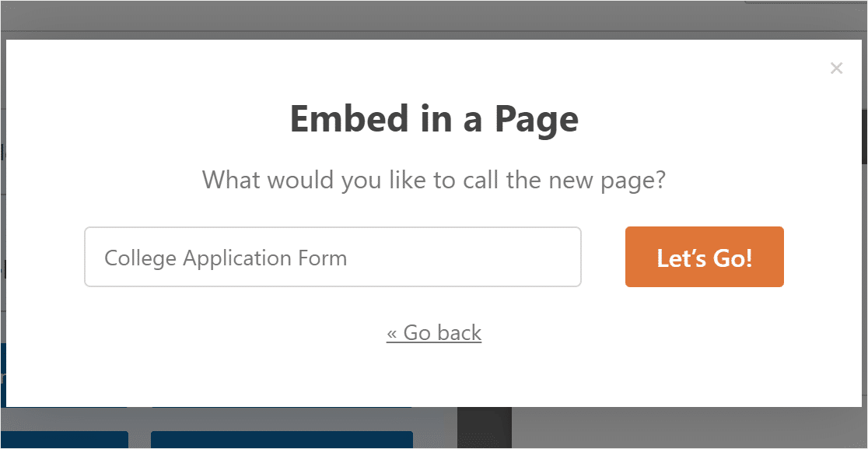868x449 pixels.
Task: Click the 'What would you like to call' subtitle
Action: pyautogui.click(x=433, y=181)
